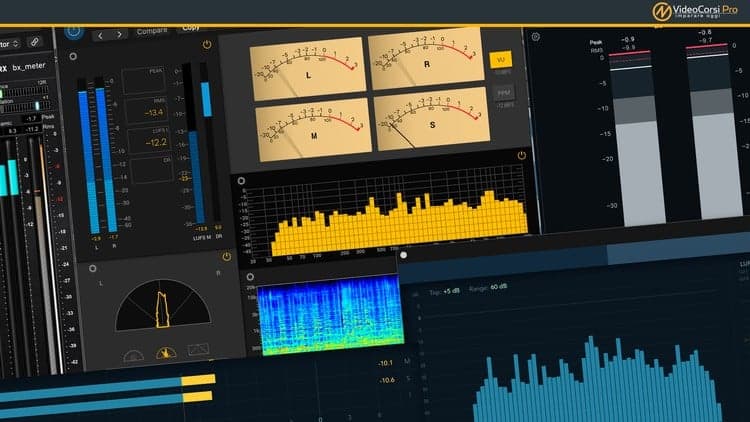
Task: Click the blue spectrogram display
Action: [x=330, y=315]
